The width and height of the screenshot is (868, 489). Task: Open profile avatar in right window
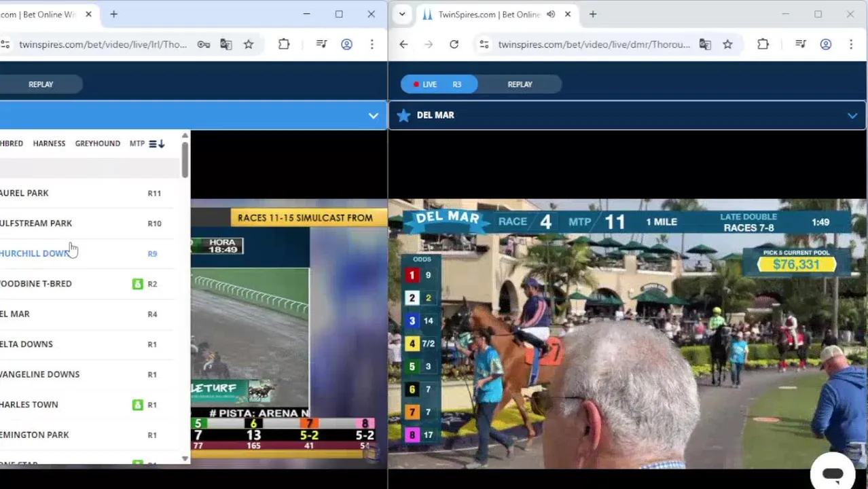[826, 44]
